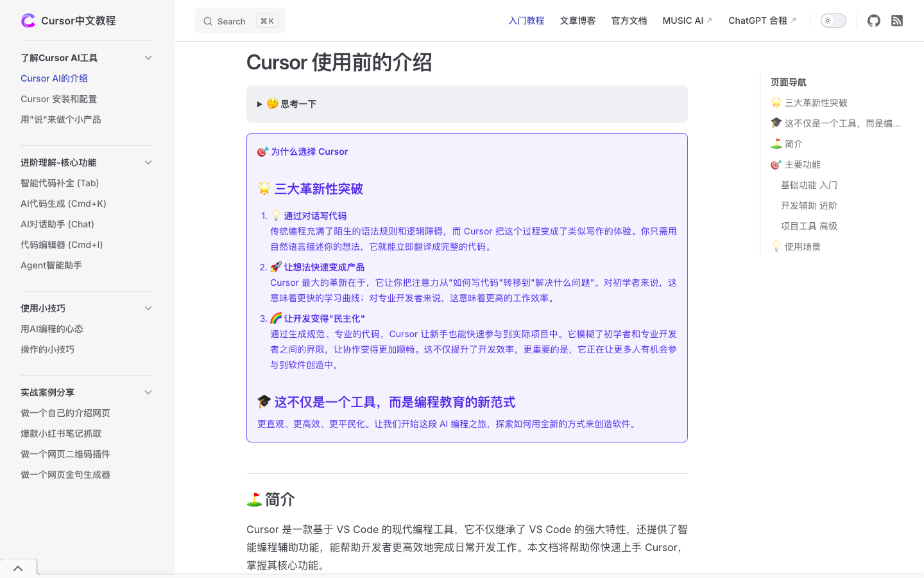Screen dimensions: 924x578
Task: Open 代码编辑器 (Cmd+I) sidebar page
Action: point(62,245)
